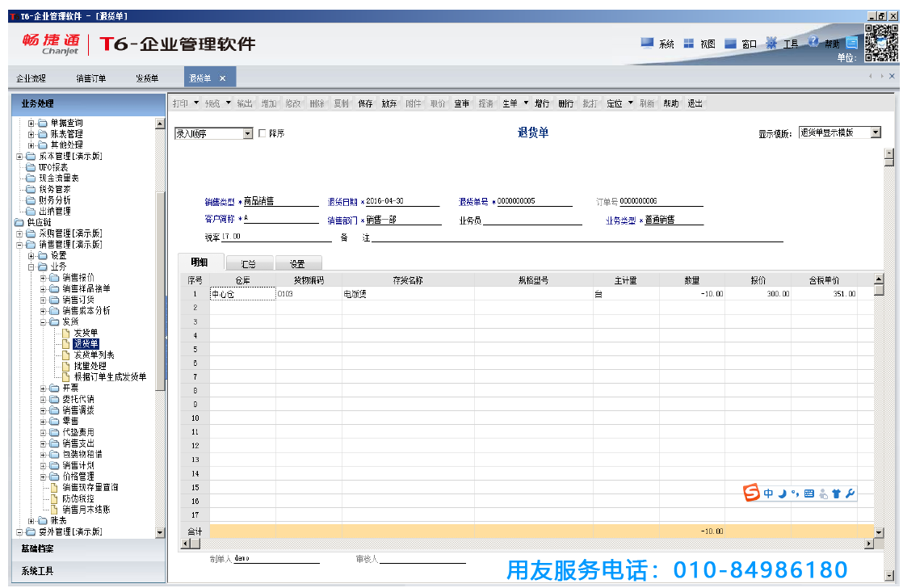The width and height of the screenshot is (903, 588).
Task: Open 防伪税控 in tree
Action: click(78, 498)
